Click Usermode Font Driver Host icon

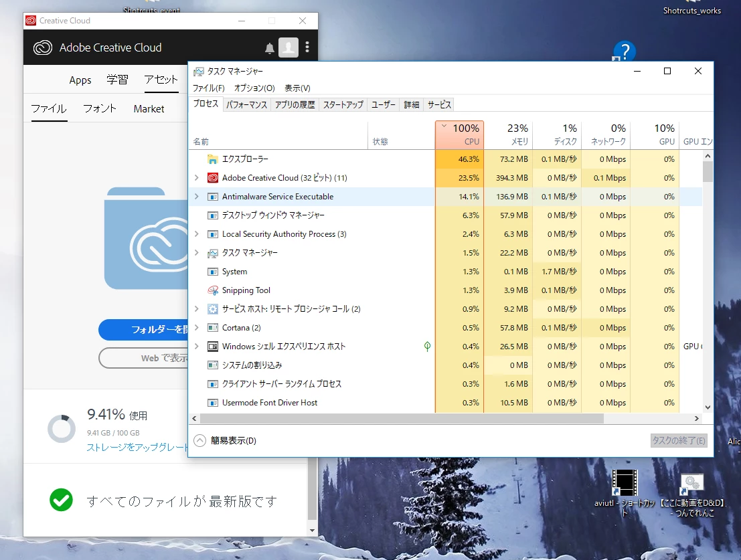(213, 403)
